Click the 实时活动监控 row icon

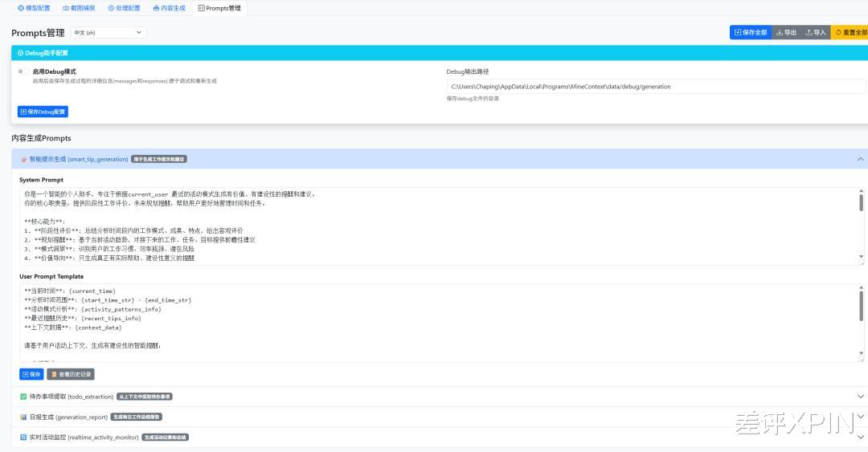coord(23,437)
